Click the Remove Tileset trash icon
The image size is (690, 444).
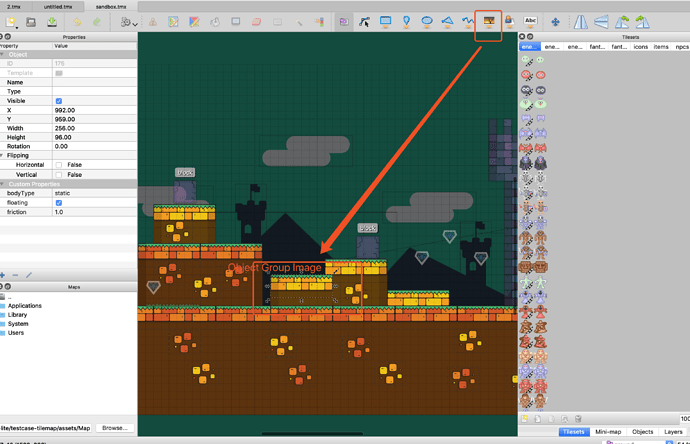coord(578,419)
